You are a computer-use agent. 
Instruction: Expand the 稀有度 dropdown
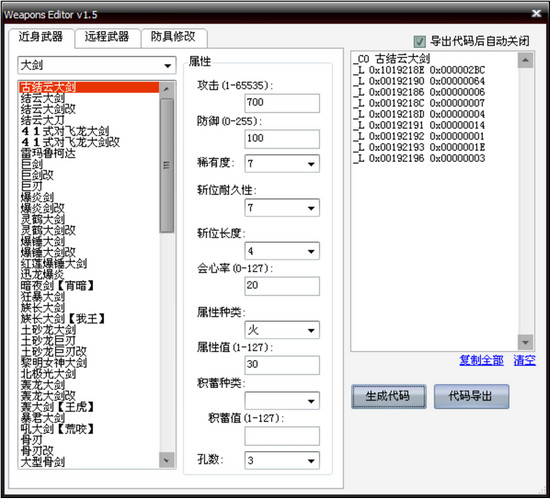click(282, 164)
